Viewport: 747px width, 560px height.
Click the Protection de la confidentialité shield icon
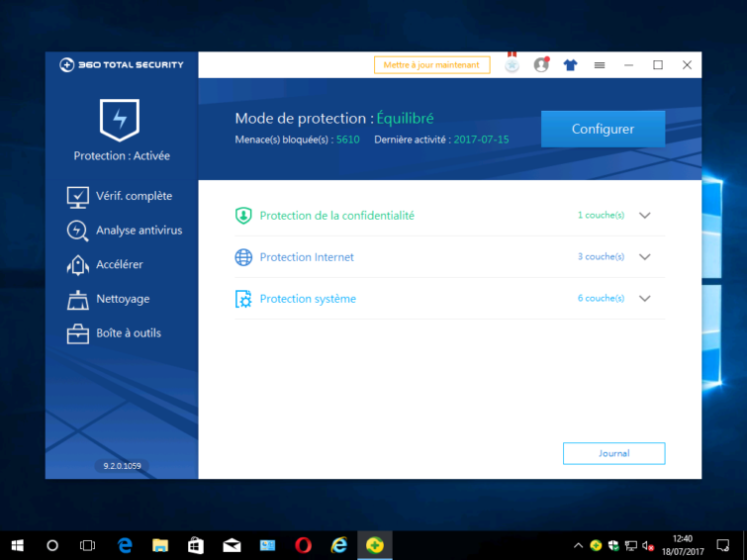point(243,216)
